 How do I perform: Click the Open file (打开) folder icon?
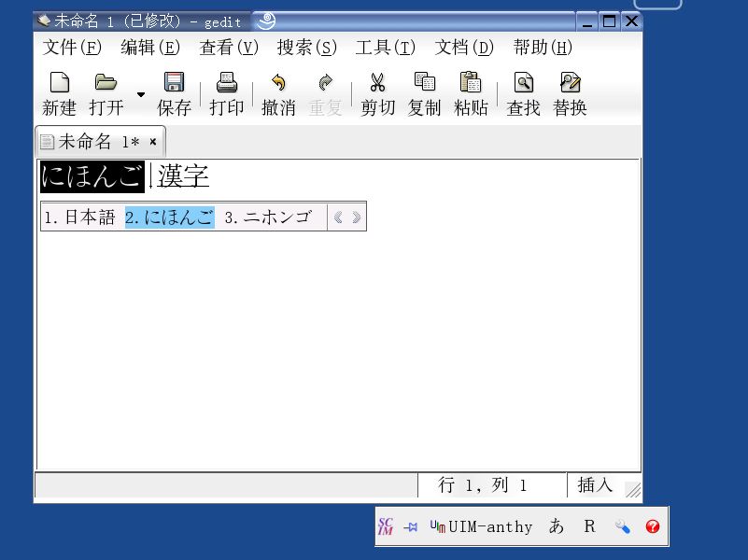coord(106,84)
